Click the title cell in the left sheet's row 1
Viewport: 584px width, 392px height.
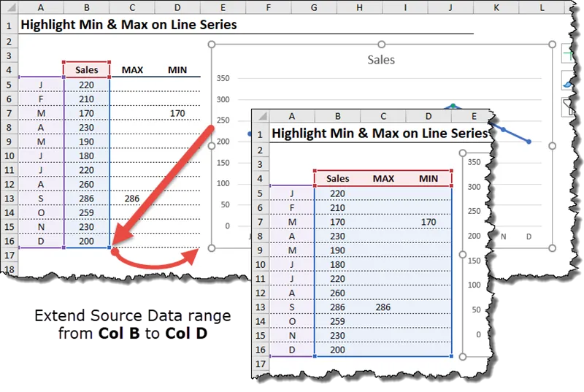point(128,24)
